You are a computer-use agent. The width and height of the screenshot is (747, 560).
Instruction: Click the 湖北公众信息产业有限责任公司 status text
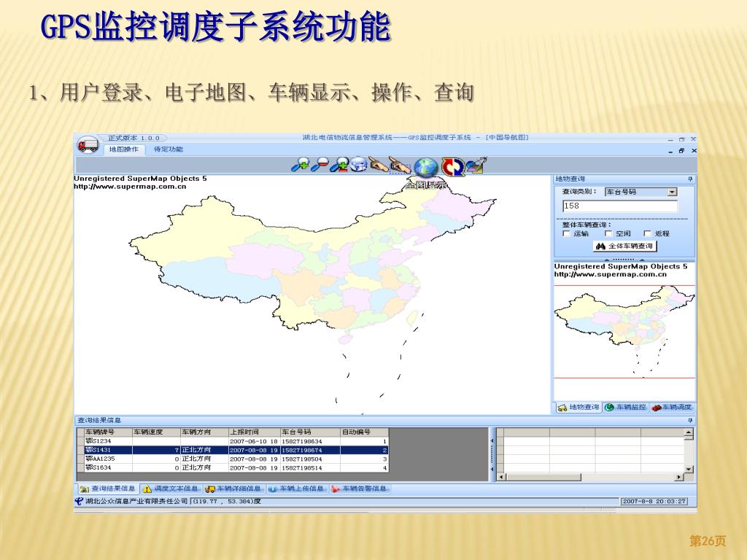point(136,501)
